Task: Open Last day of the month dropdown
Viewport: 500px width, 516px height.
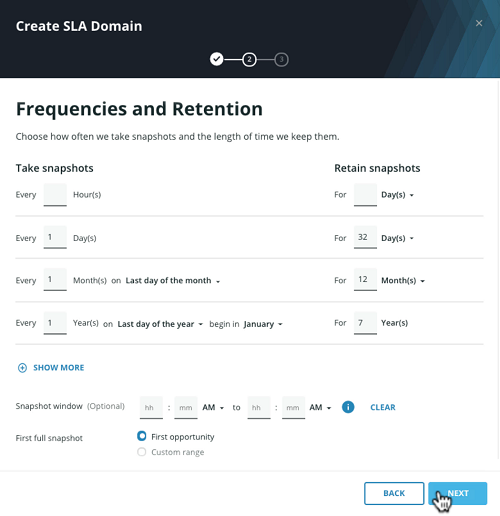Action: coord(173,281)
